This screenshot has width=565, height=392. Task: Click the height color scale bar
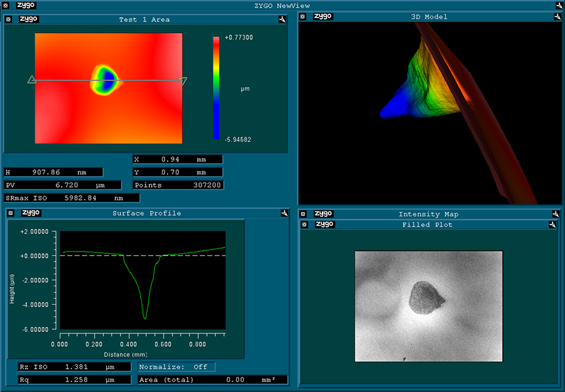pyautogui.click(x=216, y=88)
